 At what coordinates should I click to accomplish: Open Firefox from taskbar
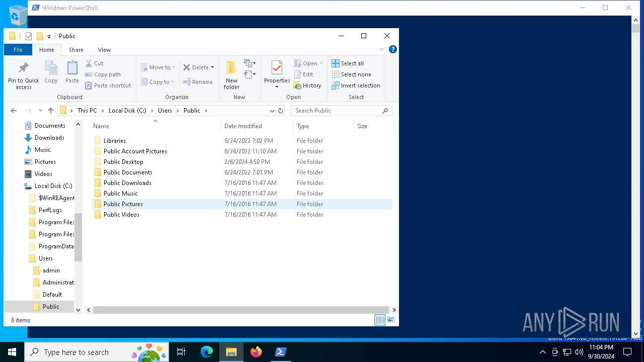pyautogui.click(x=256, y=352)
